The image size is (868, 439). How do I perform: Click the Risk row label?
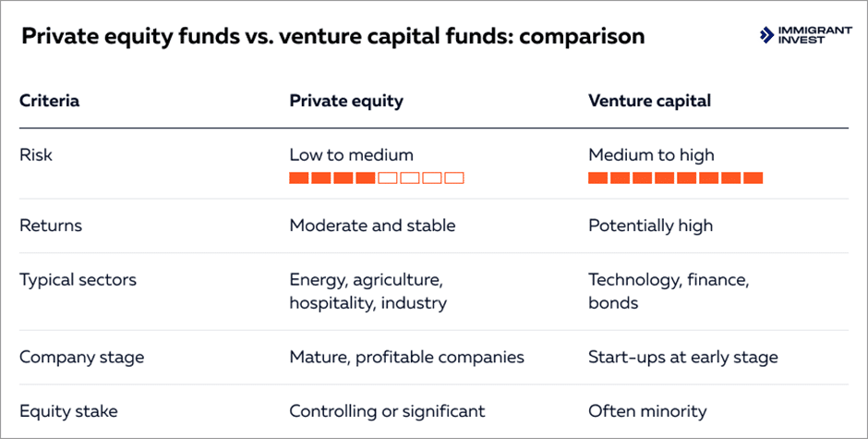coord(36,154)
